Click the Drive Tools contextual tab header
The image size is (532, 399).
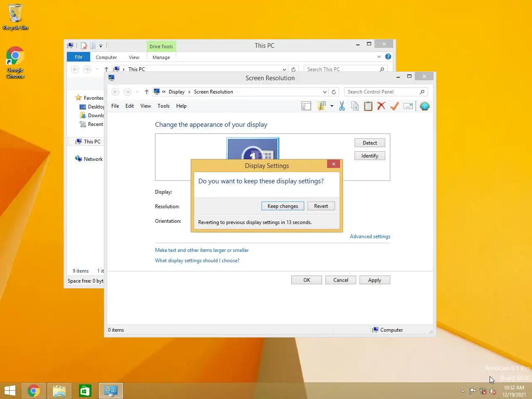[161, 46]
